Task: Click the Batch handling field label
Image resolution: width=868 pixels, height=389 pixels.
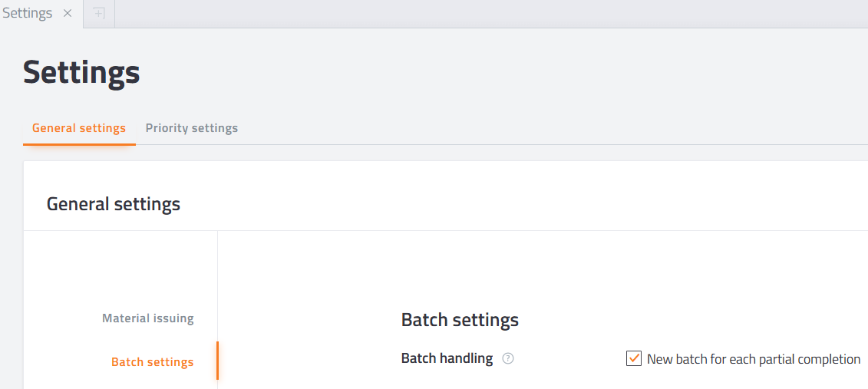Action: click(x=447, y=358)
